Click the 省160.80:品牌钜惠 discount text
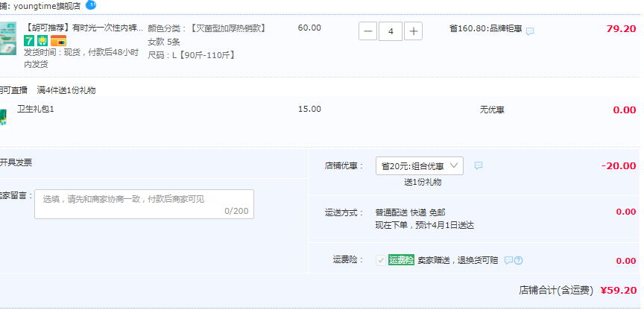The image size is (644, 313). point(486,29)
